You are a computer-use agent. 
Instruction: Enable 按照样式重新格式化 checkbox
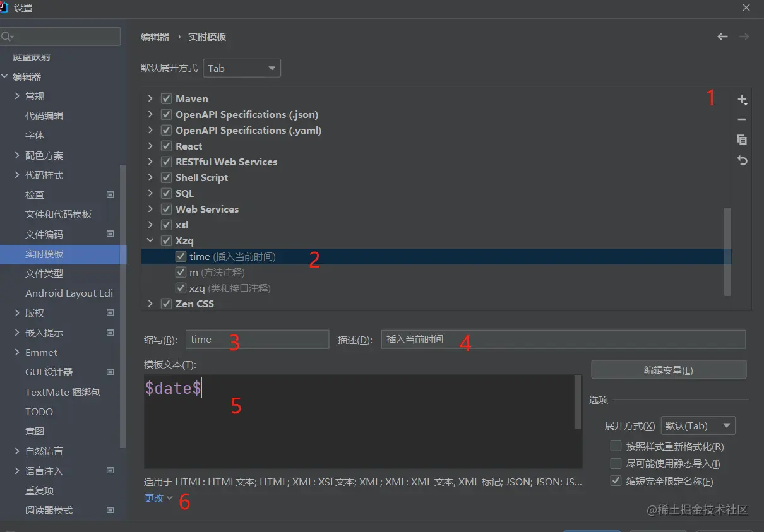[x=616, y=446]
